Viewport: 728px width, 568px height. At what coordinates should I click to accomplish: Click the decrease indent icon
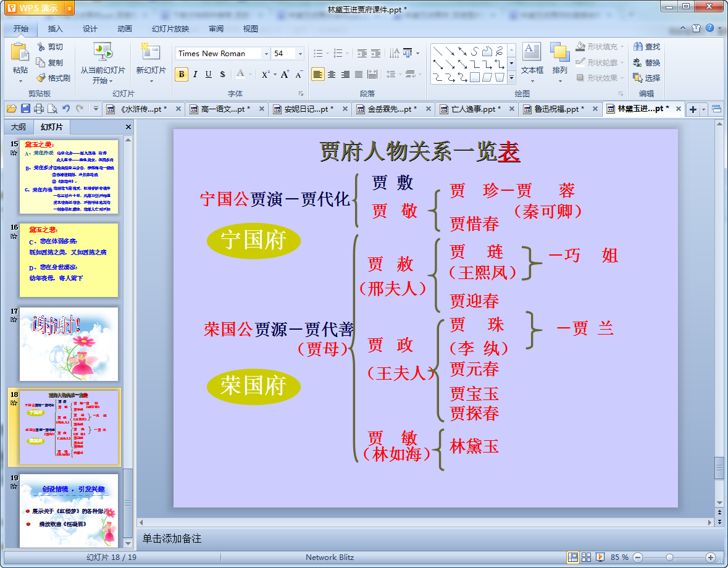362,53
